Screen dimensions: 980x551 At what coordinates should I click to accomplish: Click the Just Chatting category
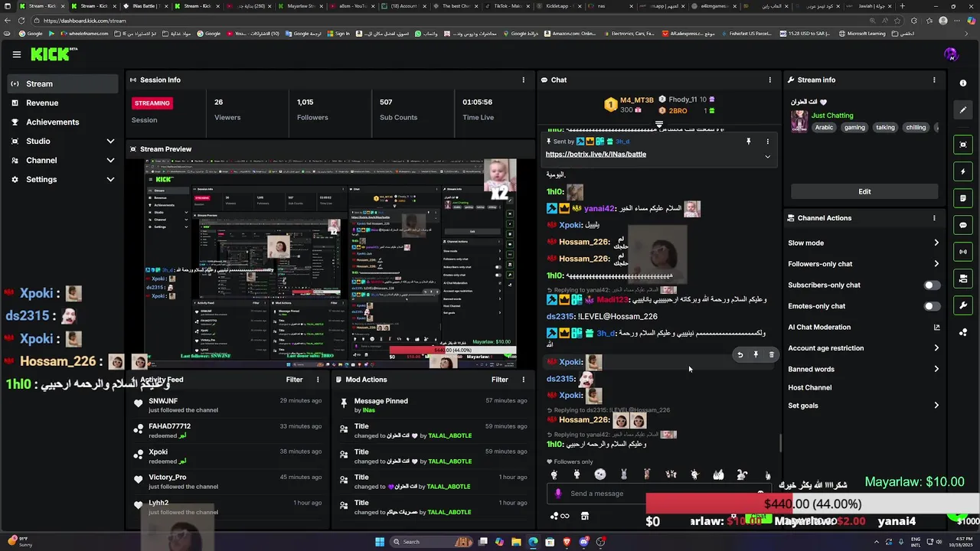(x=832, y=116)
